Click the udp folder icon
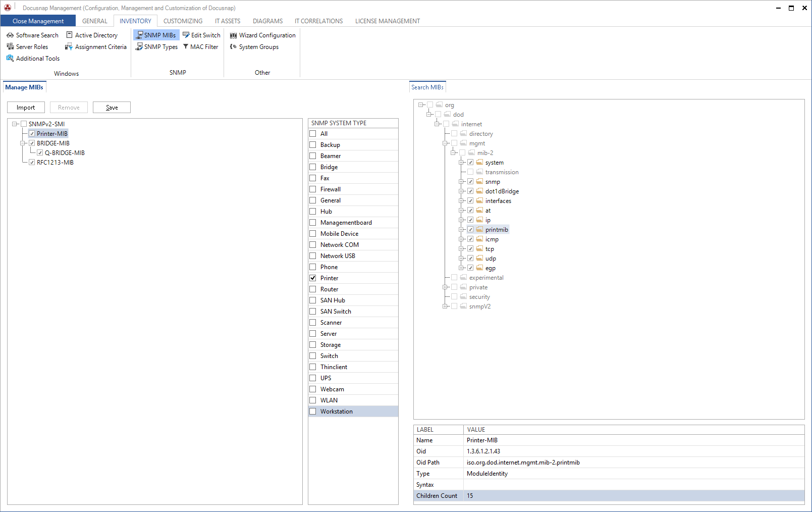The height and width of the screenshot is (512, 812). coord(479,258)
